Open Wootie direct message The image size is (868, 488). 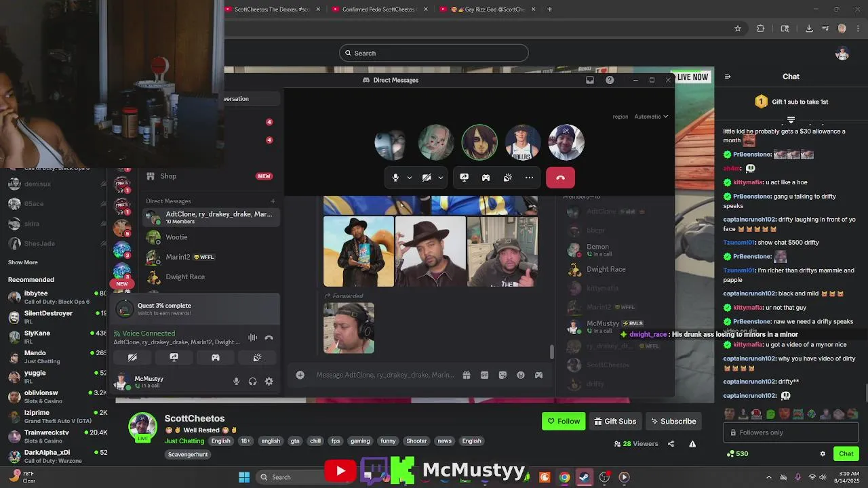click(x=210, y=237)
